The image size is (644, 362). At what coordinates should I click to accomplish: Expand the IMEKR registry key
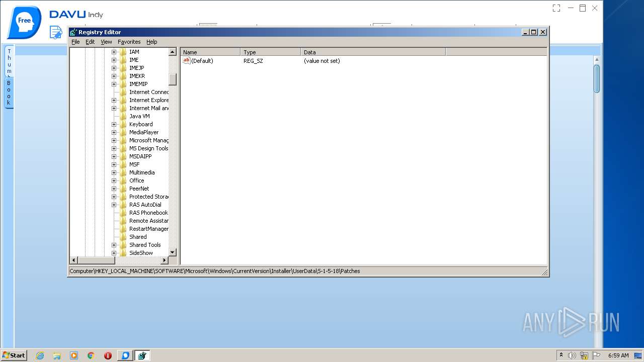coord(114,76)
